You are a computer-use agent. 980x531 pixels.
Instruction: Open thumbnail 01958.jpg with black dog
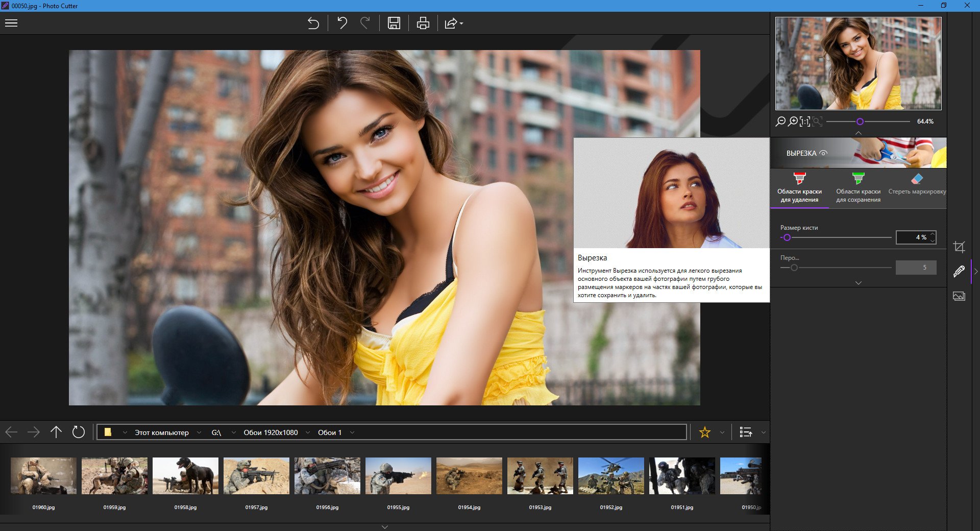point(185,476)
